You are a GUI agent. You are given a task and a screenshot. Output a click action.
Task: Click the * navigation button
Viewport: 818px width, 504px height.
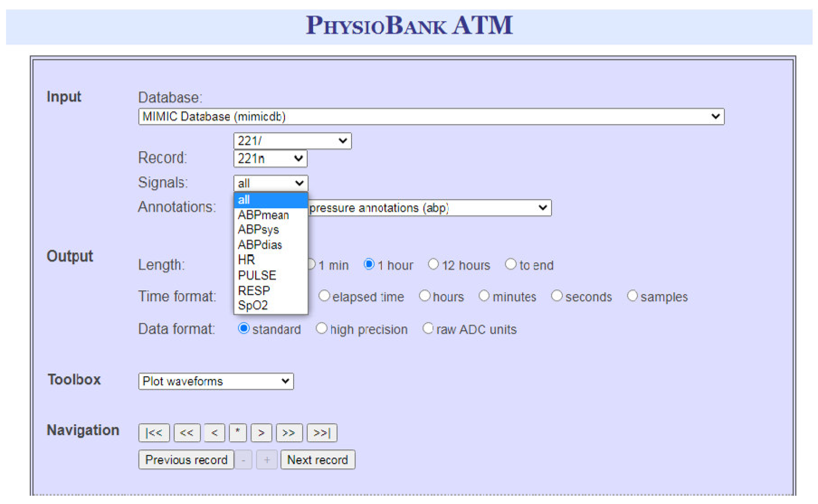pyautogui.click(x=238, y=433)
